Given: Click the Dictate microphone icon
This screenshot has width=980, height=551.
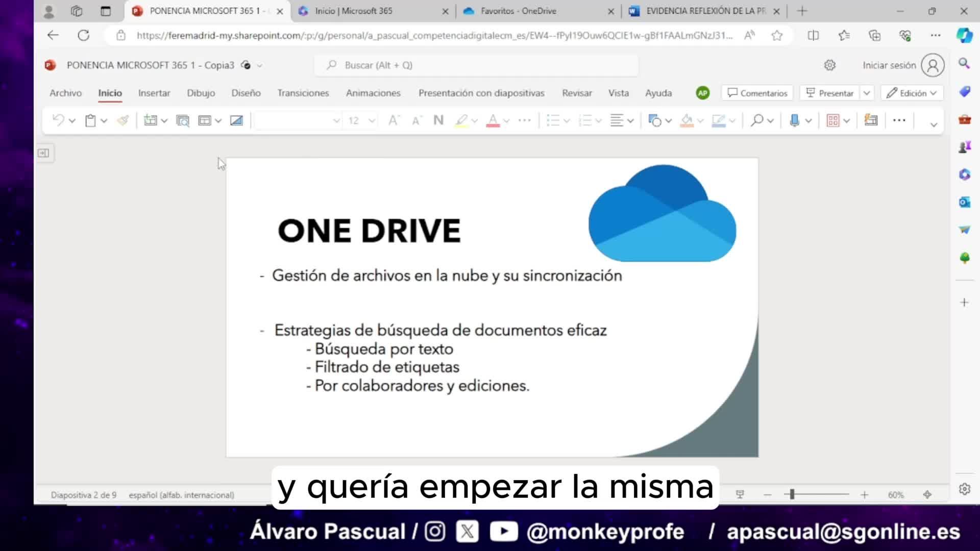Looking at the screenshot, I should point(794,120).
